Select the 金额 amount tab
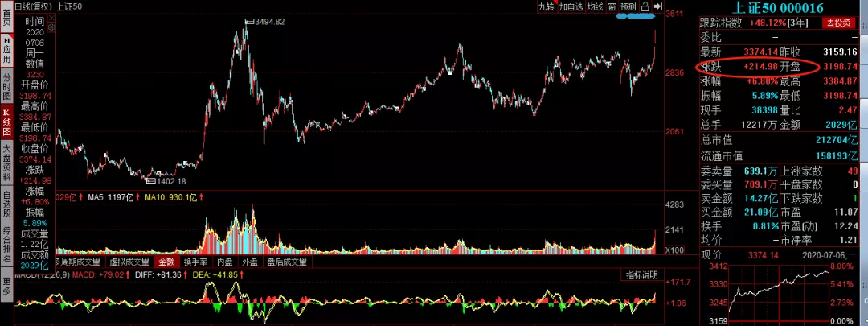Image resolution: width=868 pixels, height=326 pixels. click(x=167, y=262)
